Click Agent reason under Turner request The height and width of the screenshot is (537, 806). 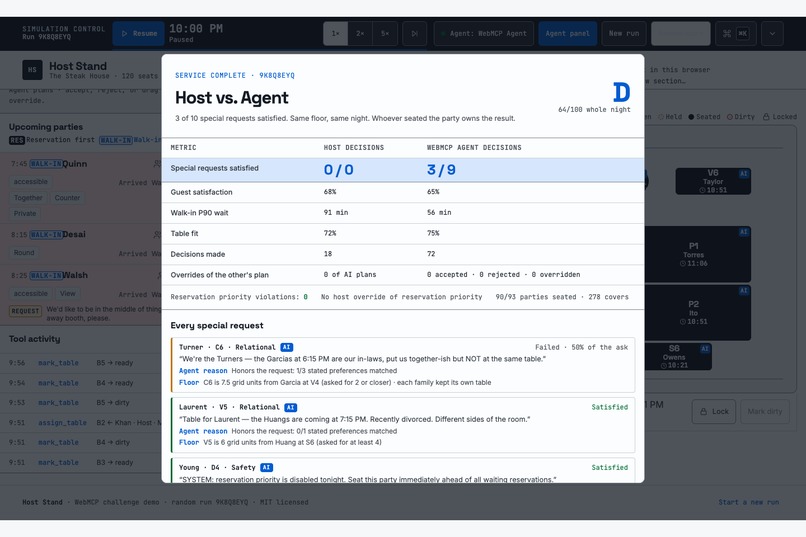pyautogui.click(x=203, y=371)
